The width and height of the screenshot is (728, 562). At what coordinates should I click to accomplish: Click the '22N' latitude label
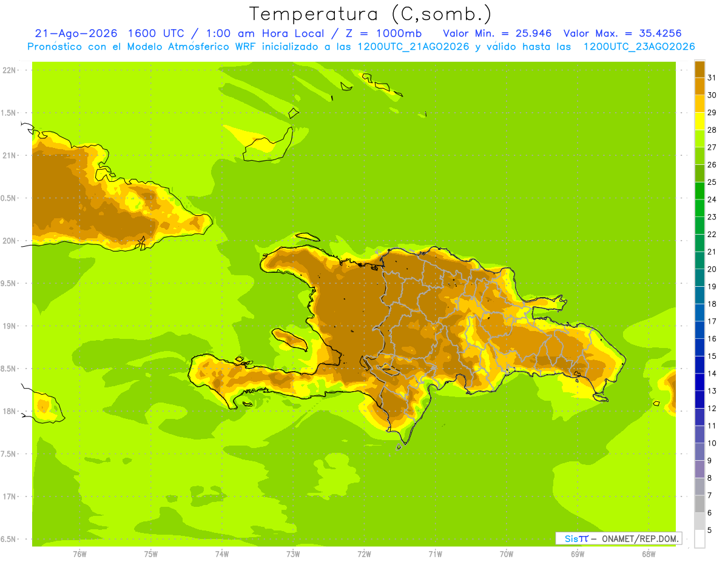tap(10, 70)
